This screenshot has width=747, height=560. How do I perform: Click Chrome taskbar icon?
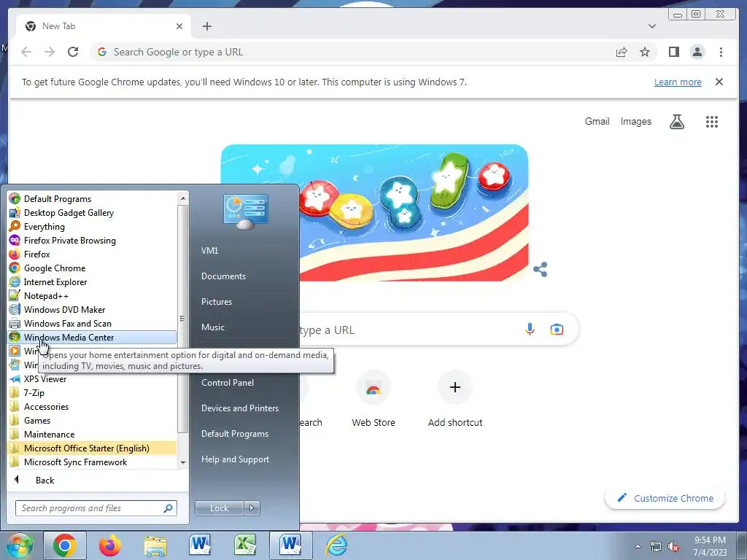(x=64, y=545)
